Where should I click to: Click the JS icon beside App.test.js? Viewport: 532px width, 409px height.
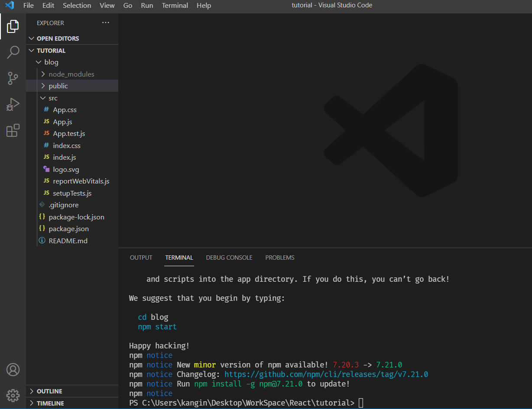(x=46, y=133)
